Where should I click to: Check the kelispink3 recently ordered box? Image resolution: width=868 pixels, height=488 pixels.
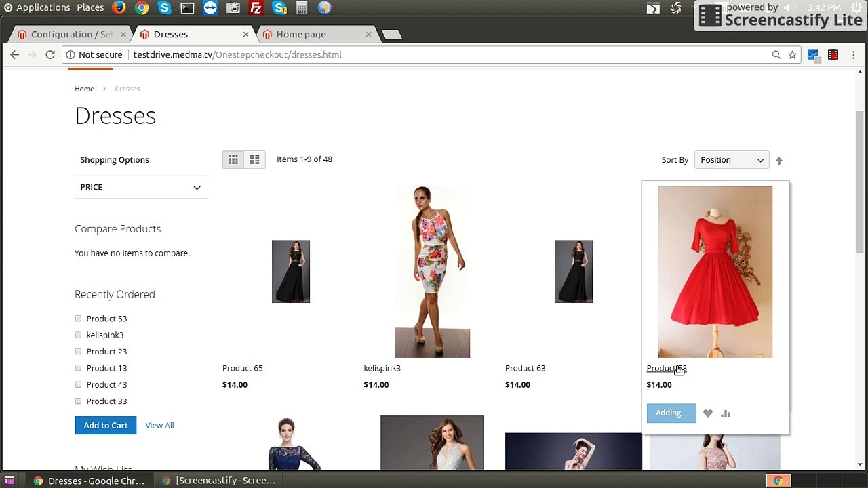[78, 335]
